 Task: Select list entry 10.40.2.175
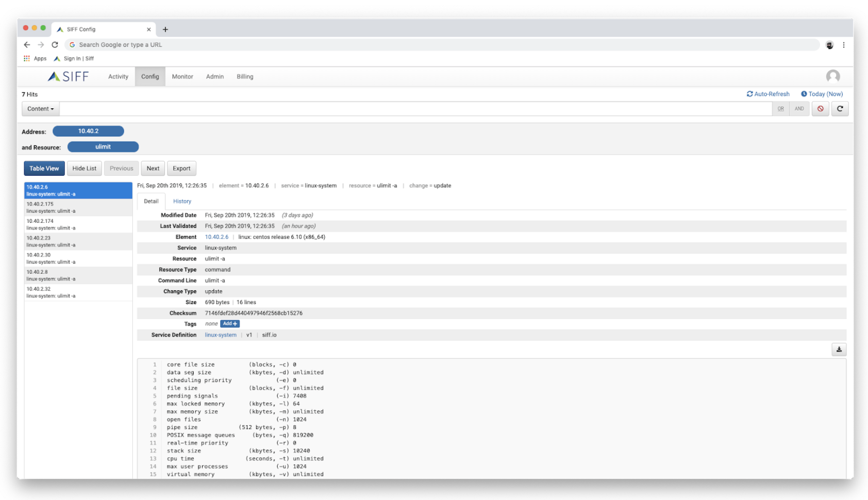78,208
